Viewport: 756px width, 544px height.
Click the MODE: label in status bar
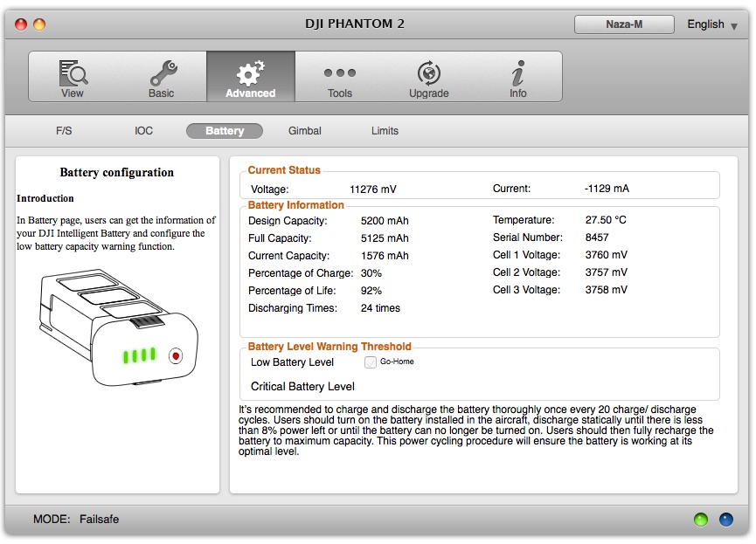[52, 519]
